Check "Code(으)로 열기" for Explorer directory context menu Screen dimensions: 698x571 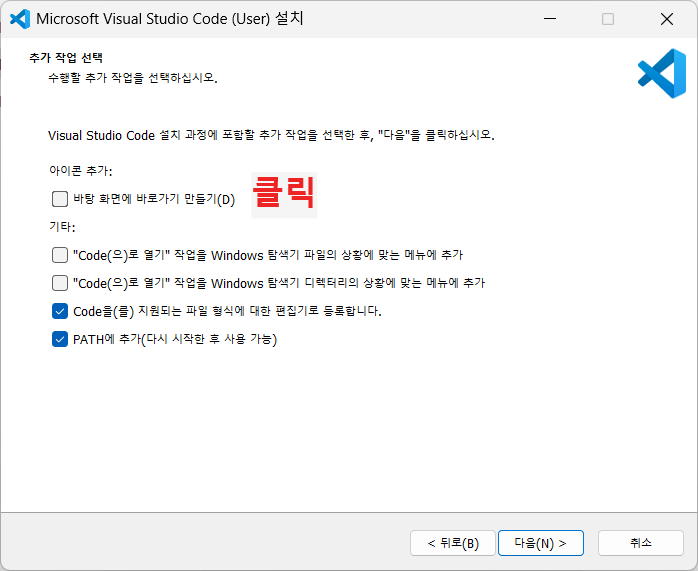point(60,283)
